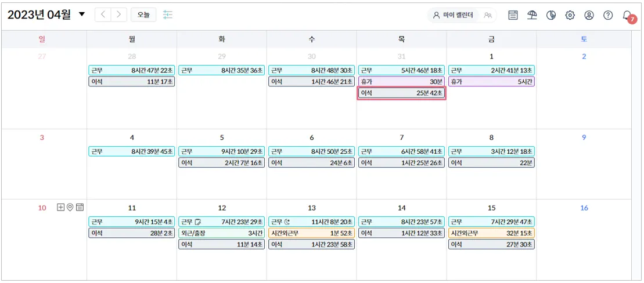Viewport: 644px width, 283px height.
Task: Click the location pin icon on day 10
Action: 70,207
